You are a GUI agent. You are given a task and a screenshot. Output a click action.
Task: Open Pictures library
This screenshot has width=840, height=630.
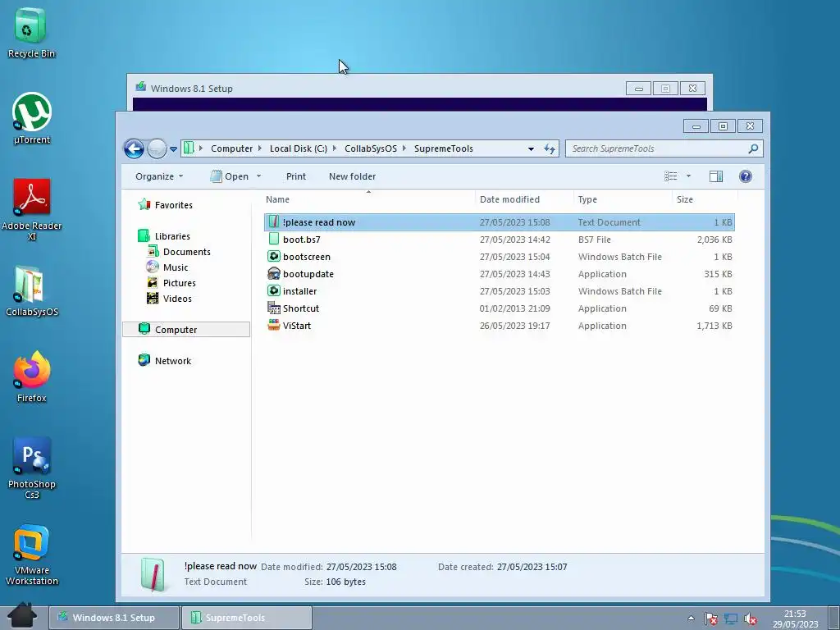point(171,282)
